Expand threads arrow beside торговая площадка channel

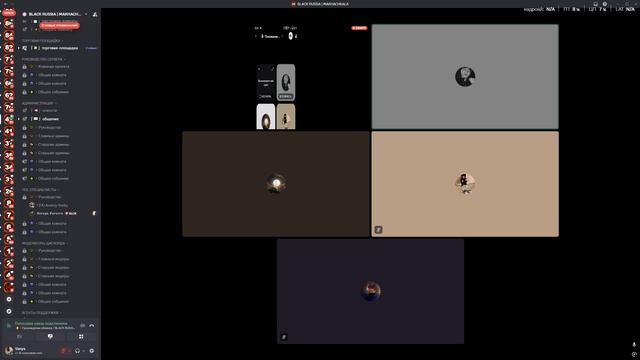[19, 48]
